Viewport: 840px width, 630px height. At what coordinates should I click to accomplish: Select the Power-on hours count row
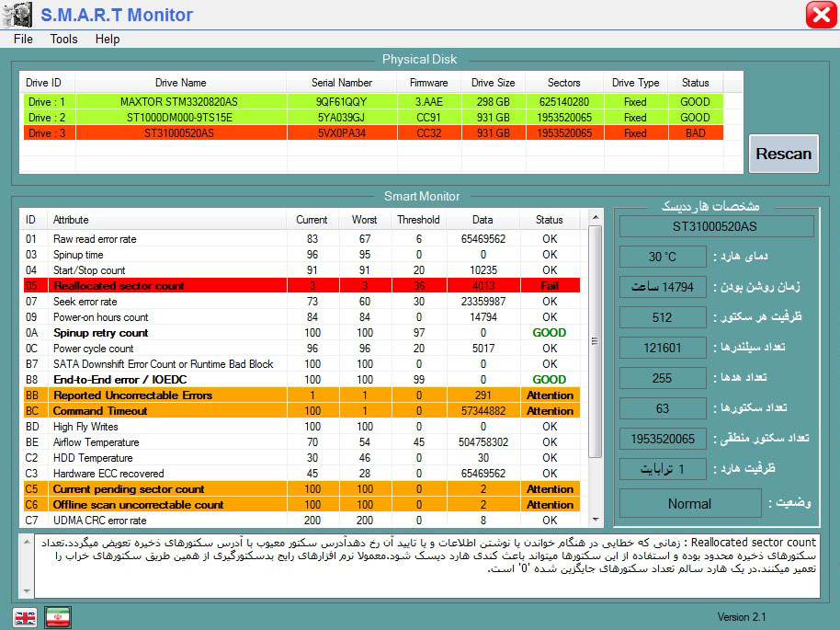tap(301, 317)
